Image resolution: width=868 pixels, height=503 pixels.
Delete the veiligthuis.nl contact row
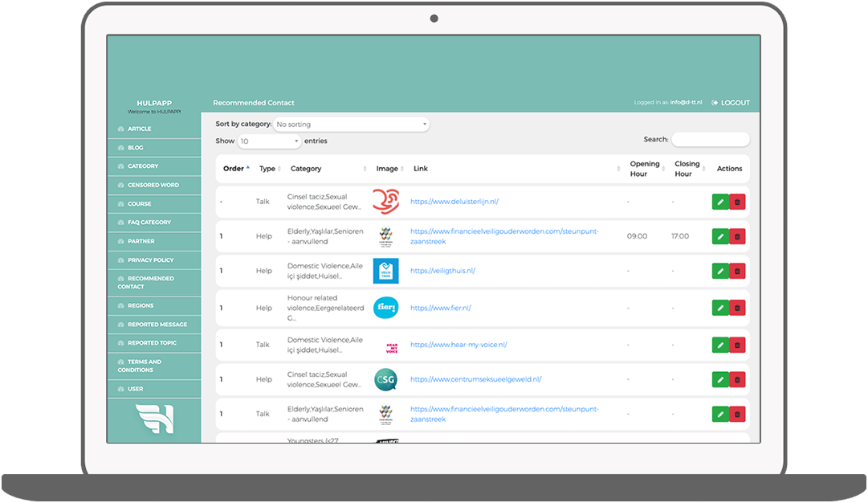point(737,272)
